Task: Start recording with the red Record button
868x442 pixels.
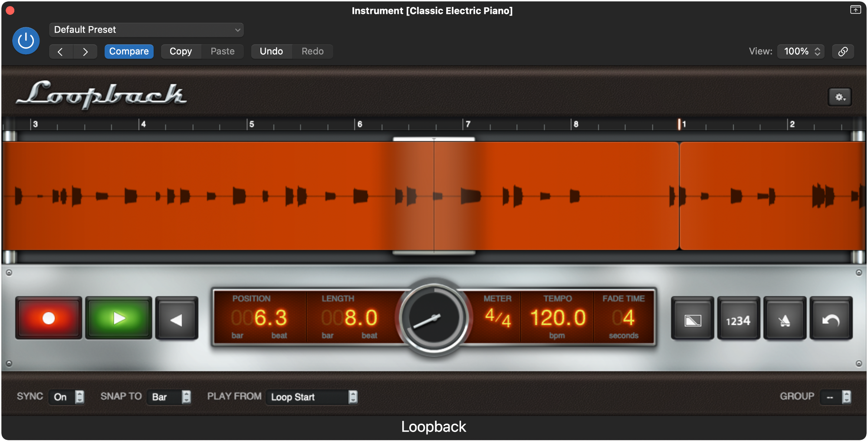Action: click(49, 318)
